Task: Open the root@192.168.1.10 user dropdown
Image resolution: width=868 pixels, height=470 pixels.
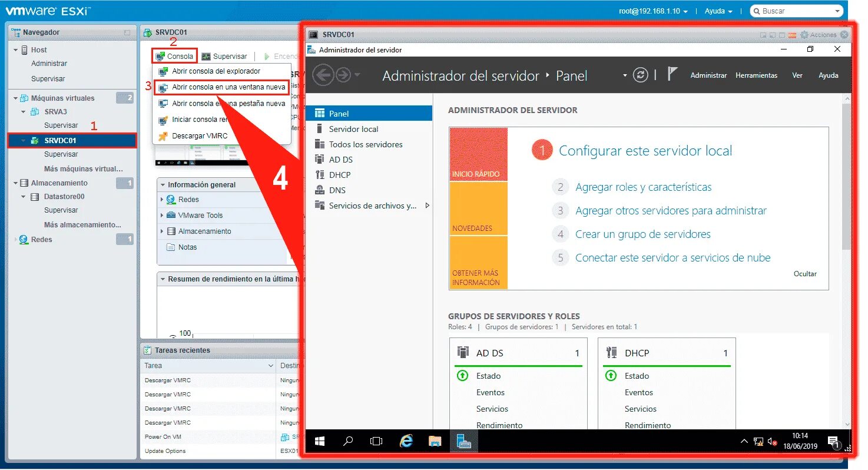Action: [x=653, y=11]
